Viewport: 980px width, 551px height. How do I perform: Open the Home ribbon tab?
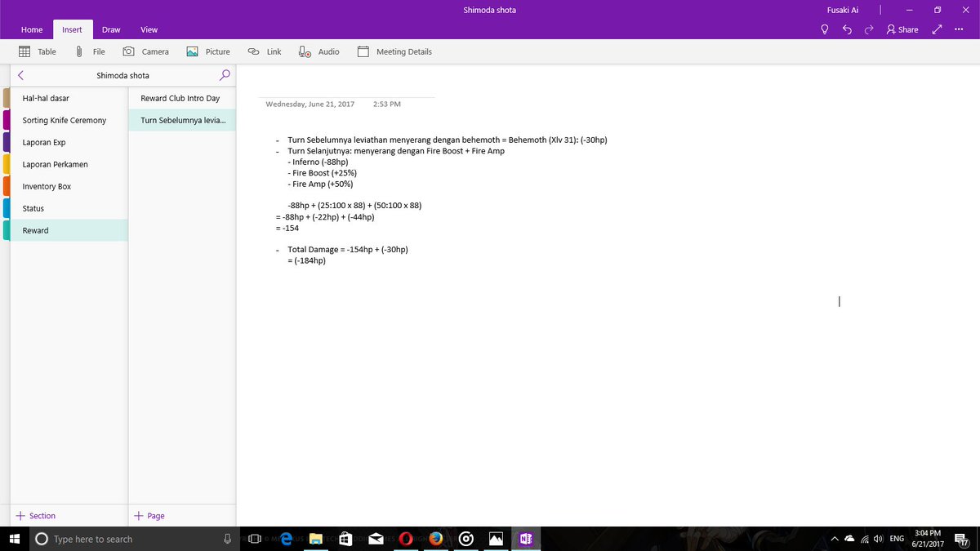click(x=32, y=29)
